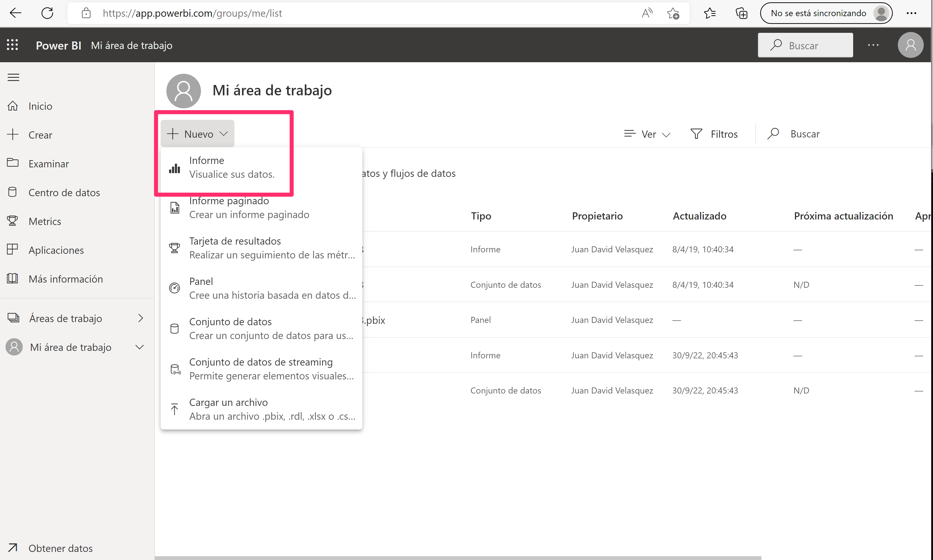Open browser Collections icon

point(742,13)
